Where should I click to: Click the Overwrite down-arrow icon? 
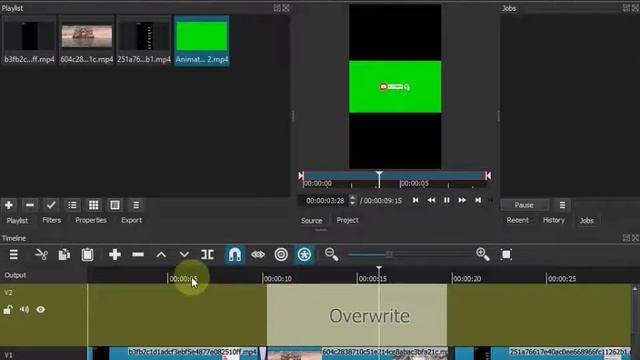(x=184, y=255)
